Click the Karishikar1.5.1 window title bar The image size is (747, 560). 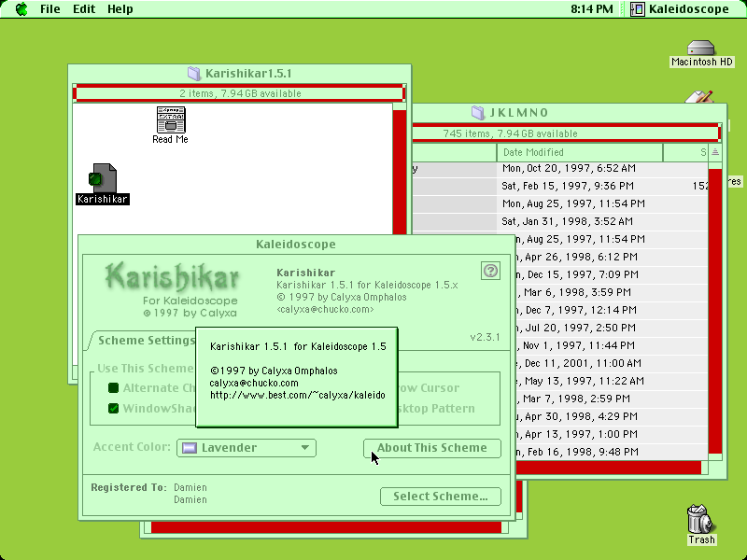pyautogui.click(x=240, y=74)
